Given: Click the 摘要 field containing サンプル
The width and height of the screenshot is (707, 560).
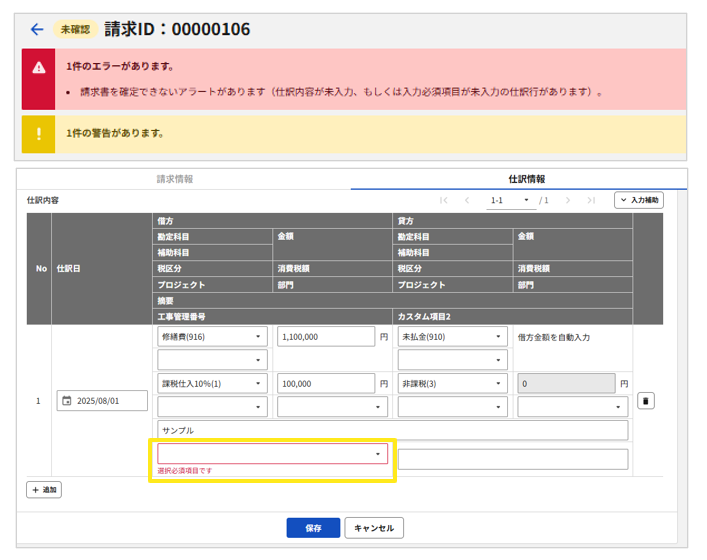Looking at the screenshot, I should pos(392,430).
